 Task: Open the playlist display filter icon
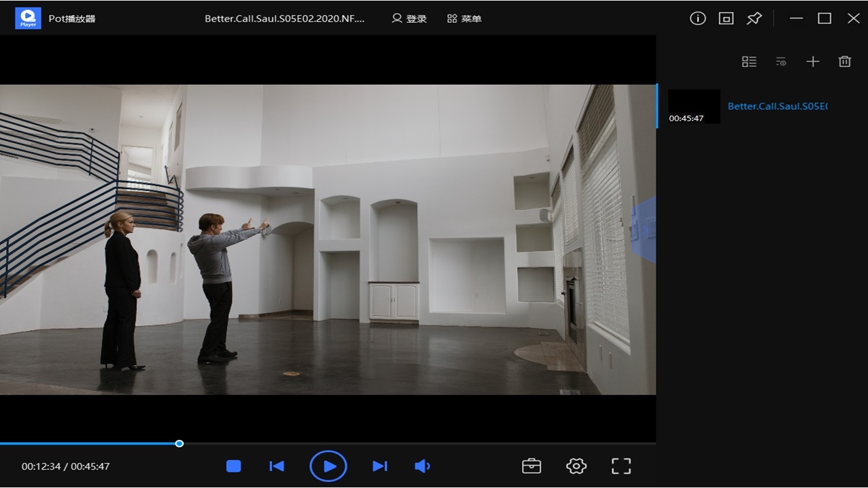point(781,62)
